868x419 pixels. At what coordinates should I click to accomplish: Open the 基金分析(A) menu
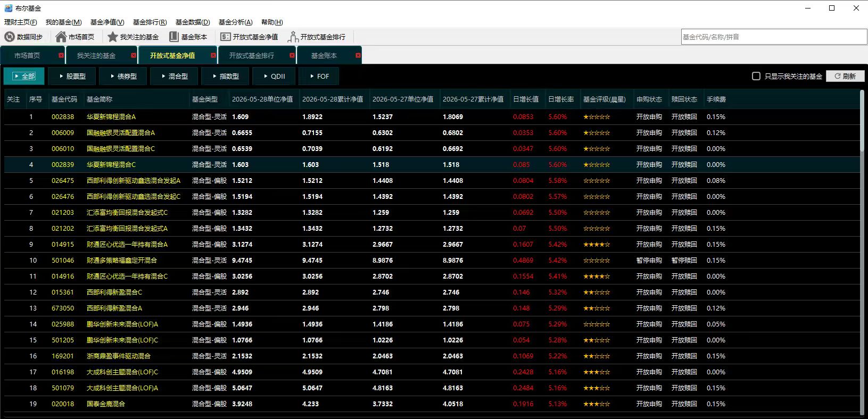235,22
